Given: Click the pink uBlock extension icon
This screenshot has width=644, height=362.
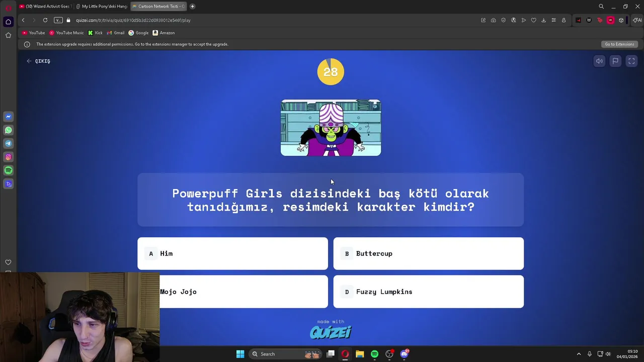Looking at the screenshot, I should (x=610, y=20).
